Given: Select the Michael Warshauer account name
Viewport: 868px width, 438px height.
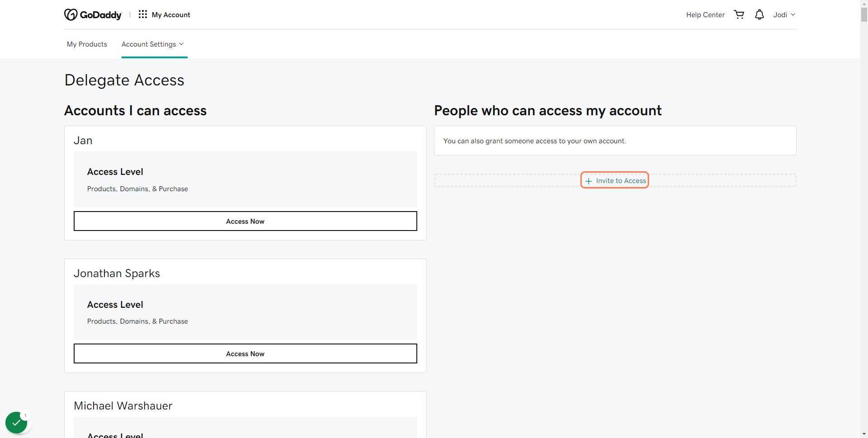Looking at the screenshot, I should pos(123,406).
